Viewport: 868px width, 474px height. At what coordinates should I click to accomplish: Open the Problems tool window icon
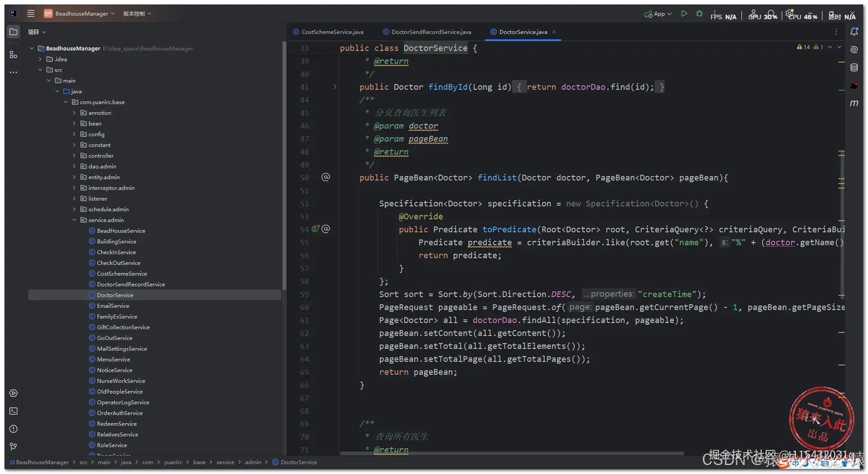point(13,429)
